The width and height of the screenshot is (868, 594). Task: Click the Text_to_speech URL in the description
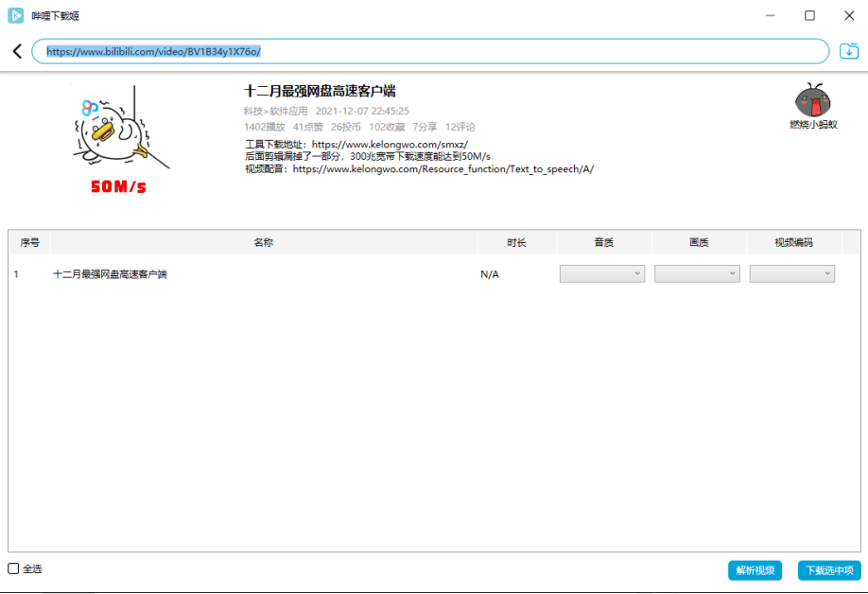(x=443, y=169)
